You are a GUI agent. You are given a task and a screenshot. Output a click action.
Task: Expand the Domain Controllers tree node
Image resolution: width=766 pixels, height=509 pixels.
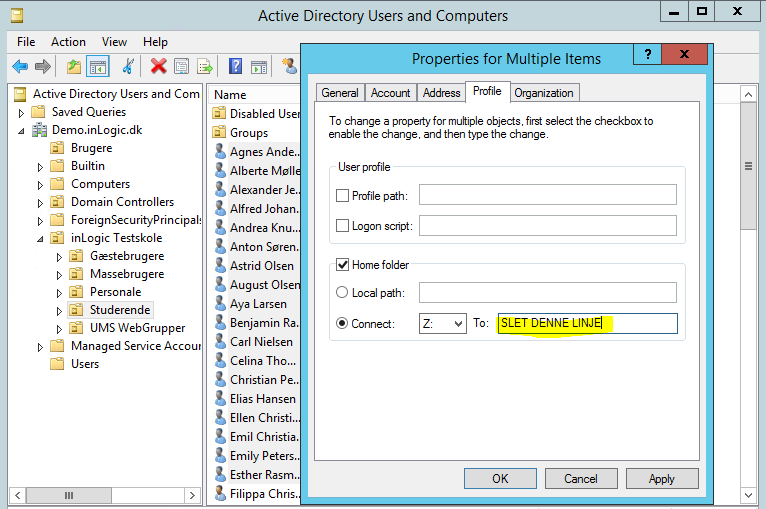click(41, 202)
